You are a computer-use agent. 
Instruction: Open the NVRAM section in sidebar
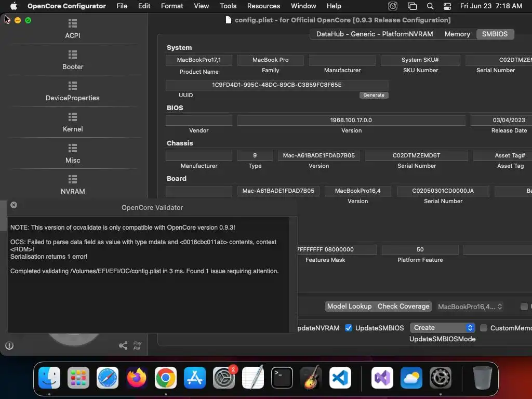click(x=73, y=185)
